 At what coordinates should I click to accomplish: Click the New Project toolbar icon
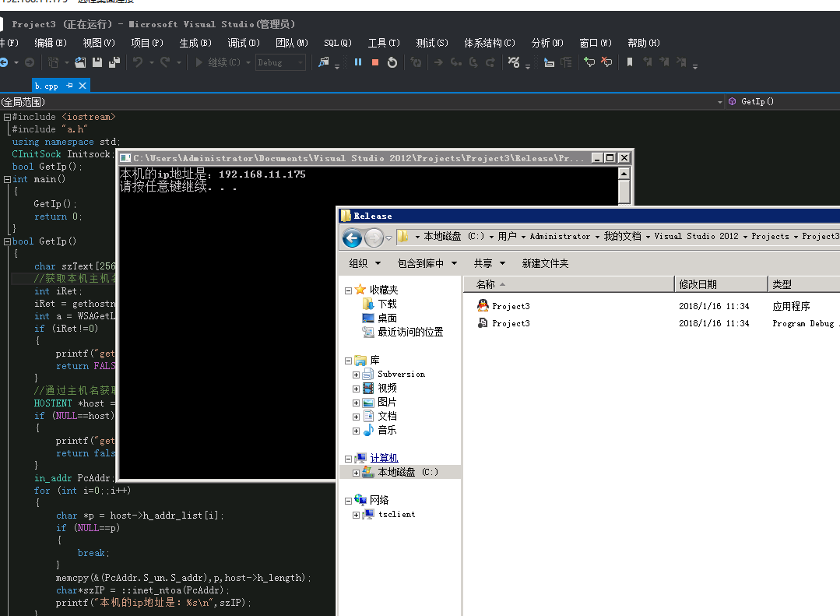point(53,62)
